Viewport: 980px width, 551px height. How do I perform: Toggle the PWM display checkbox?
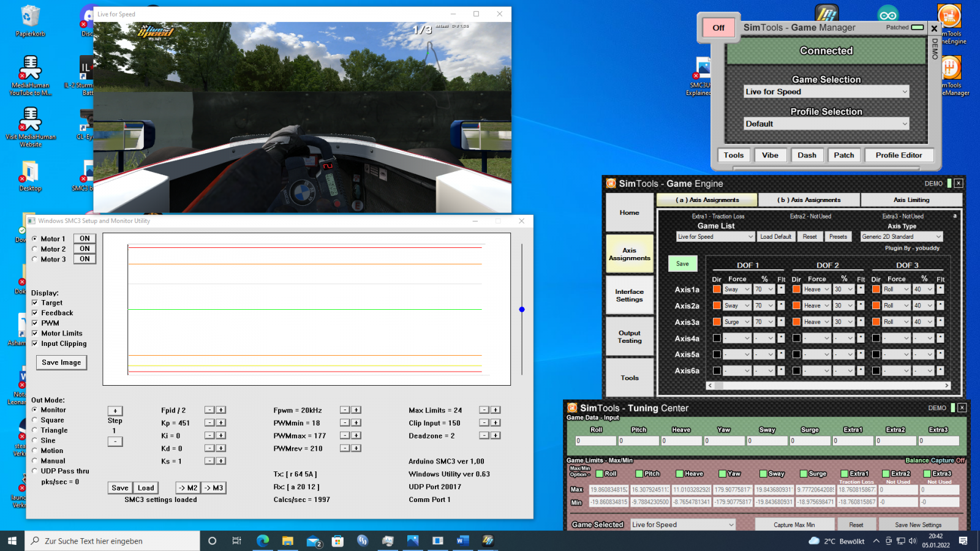pyautogui.click(x=35, y=323)
